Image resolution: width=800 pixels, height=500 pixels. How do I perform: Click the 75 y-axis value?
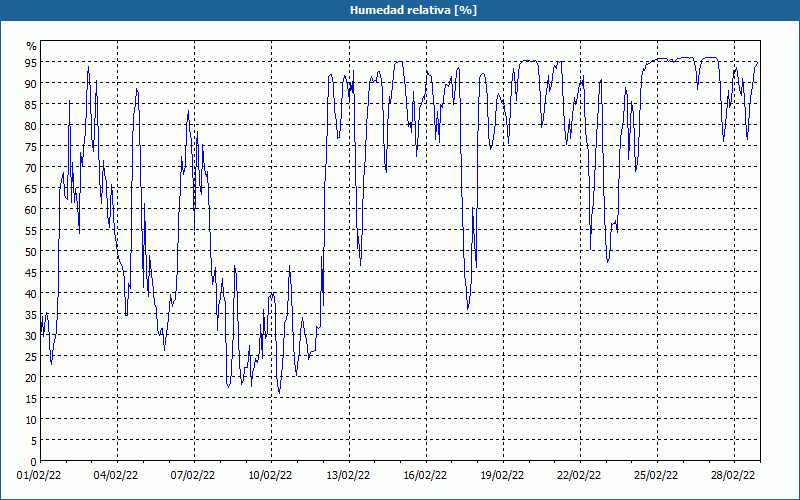click(x=31, y=147)
